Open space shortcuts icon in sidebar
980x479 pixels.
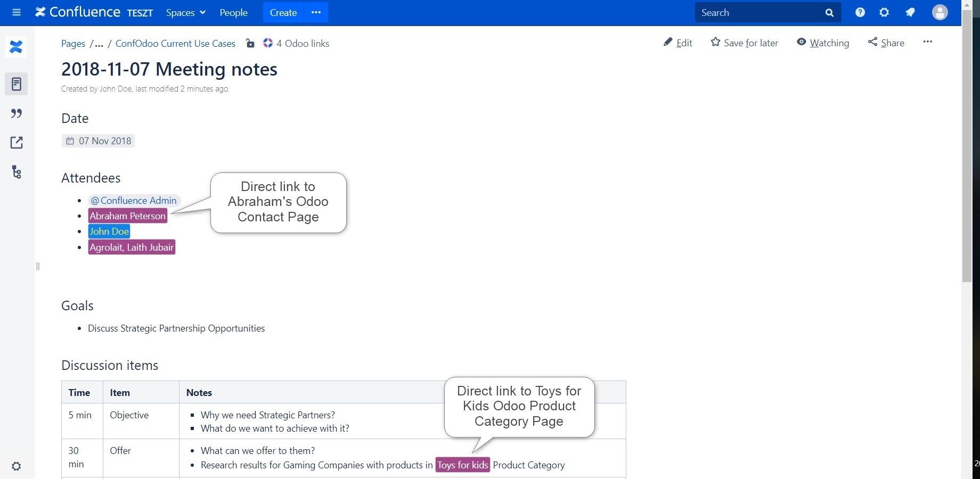click(17, 143)
